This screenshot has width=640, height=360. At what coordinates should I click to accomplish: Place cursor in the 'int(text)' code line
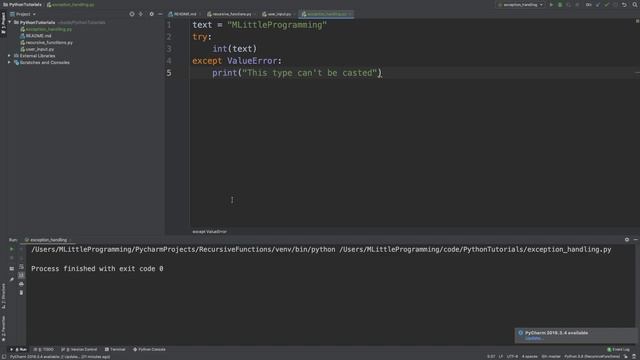pos(234,49)
